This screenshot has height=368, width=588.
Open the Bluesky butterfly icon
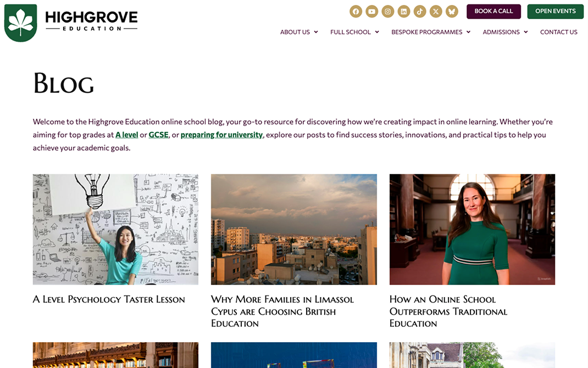tap(452, 11)
